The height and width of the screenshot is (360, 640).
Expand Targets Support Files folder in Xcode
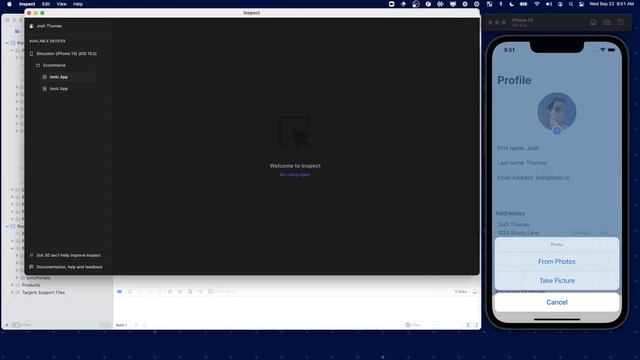(13, 292)
